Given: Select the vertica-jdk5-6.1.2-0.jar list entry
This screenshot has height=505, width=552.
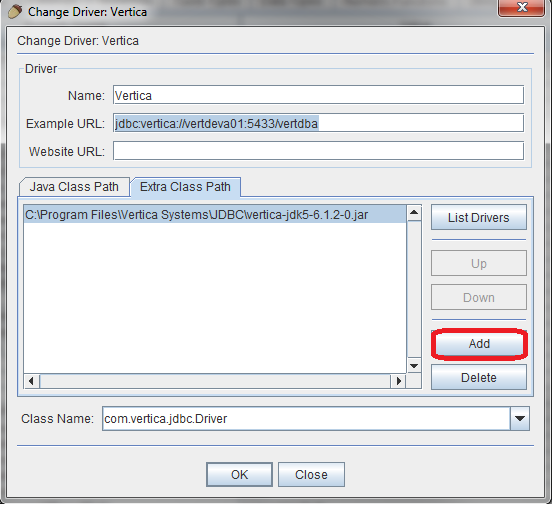Looking at the screenshot, I should (215, 214).
